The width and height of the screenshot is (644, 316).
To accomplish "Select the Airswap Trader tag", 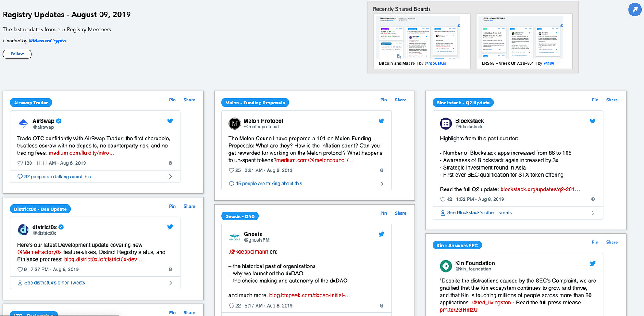I will tap(31, 103).
